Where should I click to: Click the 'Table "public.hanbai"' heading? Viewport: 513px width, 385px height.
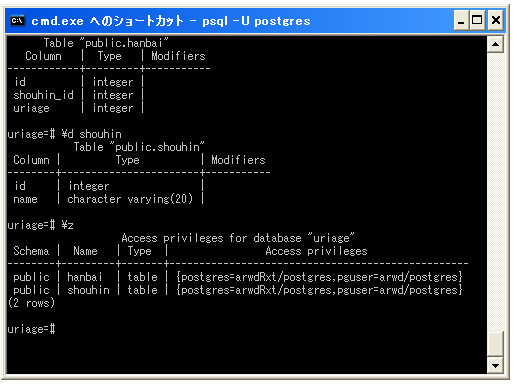[106, 43]
